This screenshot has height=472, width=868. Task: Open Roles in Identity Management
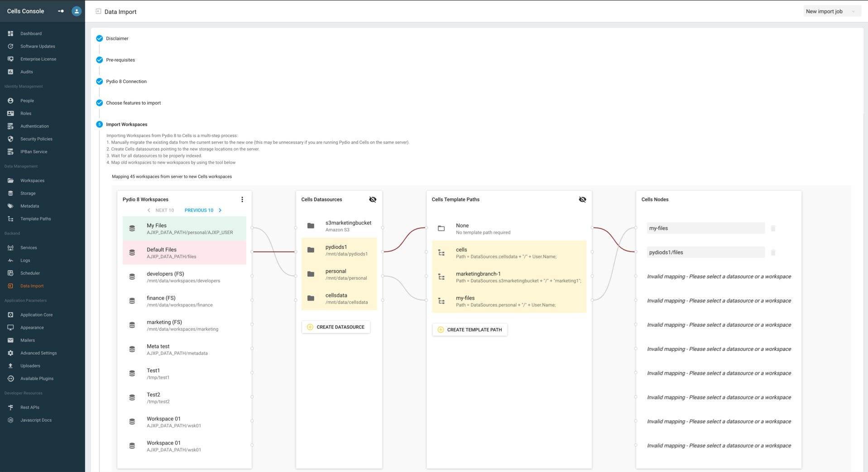click(25, 113)
